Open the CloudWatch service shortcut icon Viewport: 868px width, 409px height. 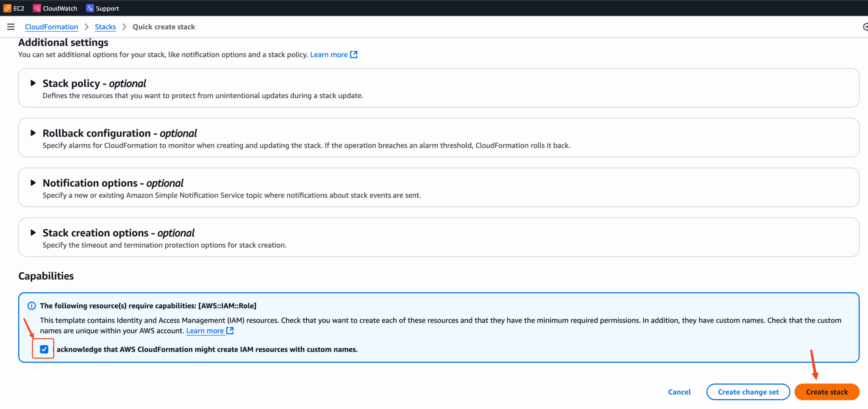click(x=37, y=8)
